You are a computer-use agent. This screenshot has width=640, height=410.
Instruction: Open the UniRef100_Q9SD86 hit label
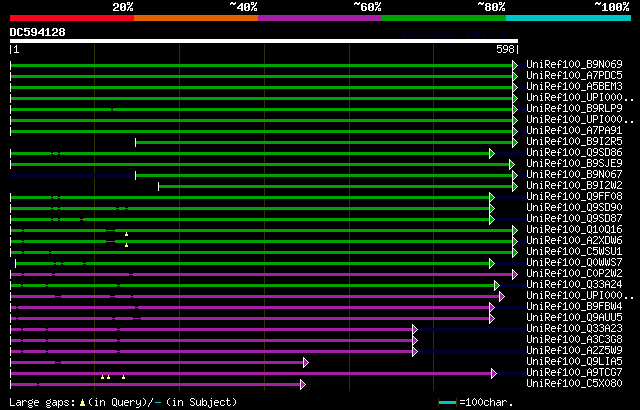[574, 153]
